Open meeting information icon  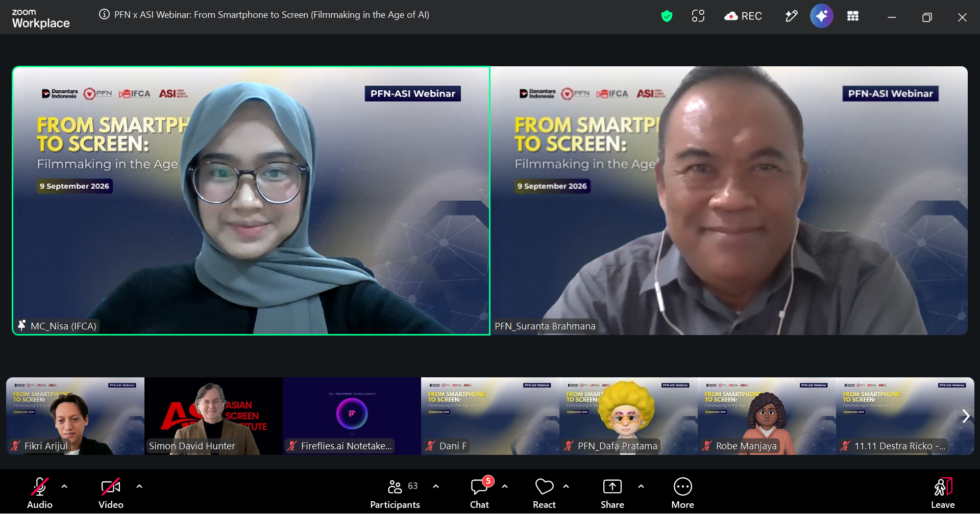[x=104, y=15]
